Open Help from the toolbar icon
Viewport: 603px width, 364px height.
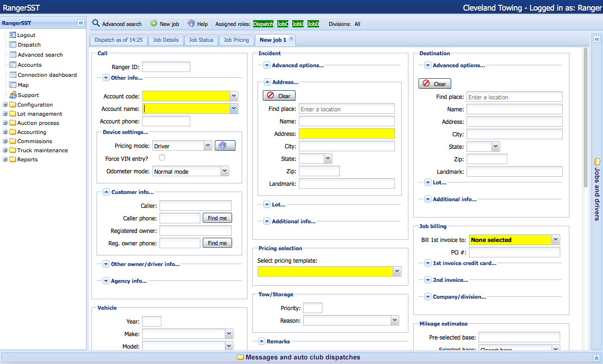point(191,24)
